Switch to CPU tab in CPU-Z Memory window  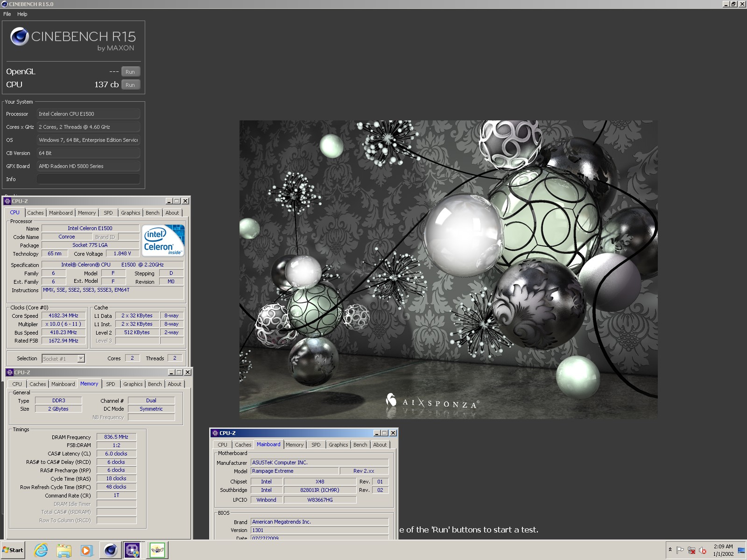click(x=17, y=384)
